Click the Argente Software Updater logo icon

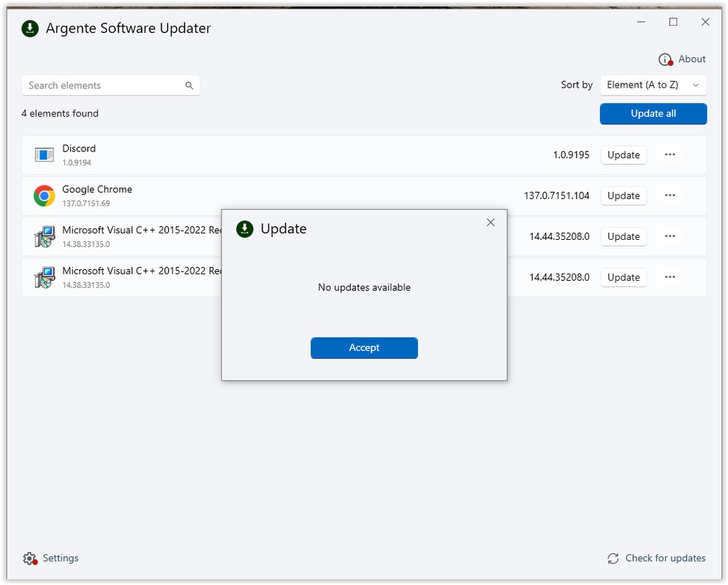(30, 29)
